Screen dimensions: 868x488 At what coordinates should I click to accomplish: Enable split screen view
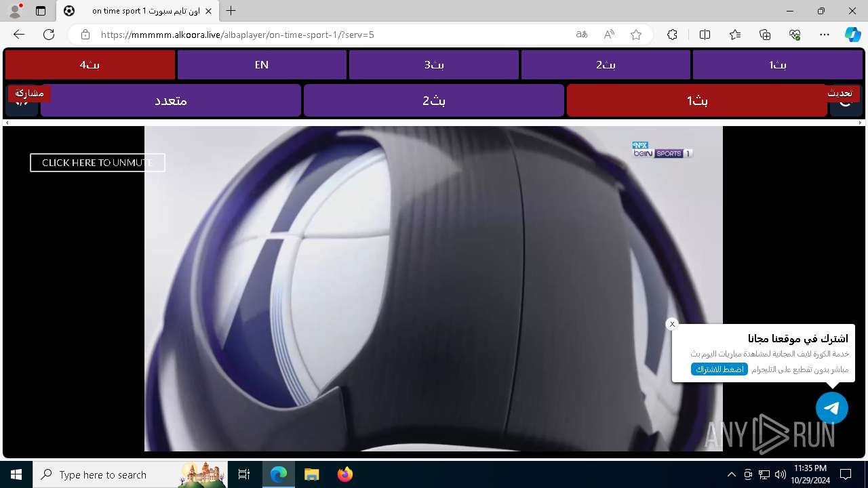coord(705,35)
